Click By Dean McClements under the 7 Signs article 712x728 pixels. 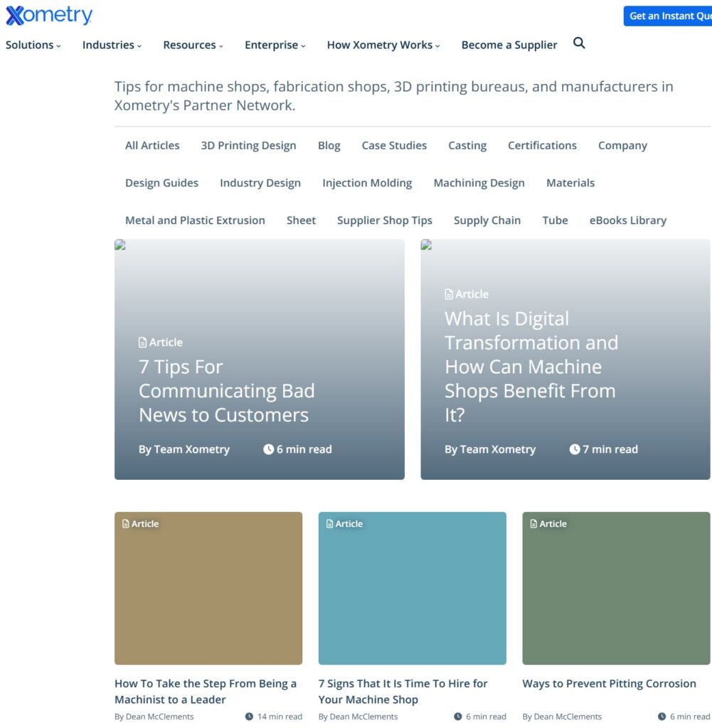click(x=358, y=717)
